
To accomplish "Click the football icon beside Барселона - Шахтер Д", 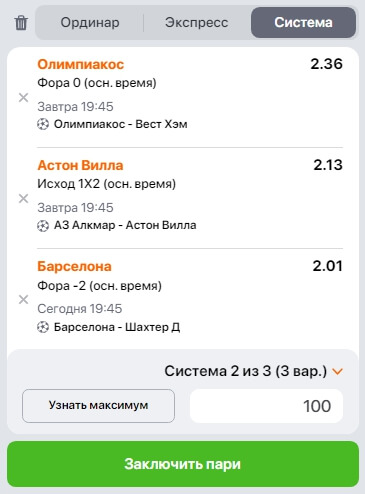I will 43,327.
